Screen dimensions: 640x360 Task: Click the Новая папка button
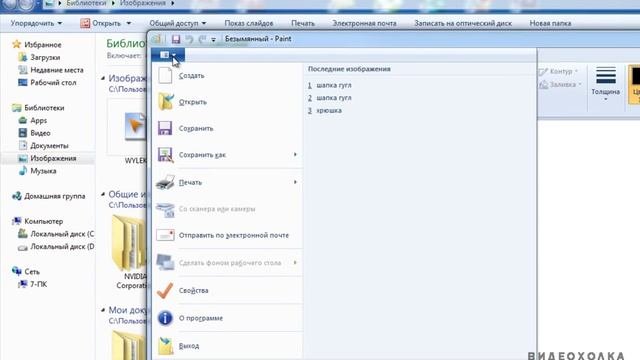point(550,23)
